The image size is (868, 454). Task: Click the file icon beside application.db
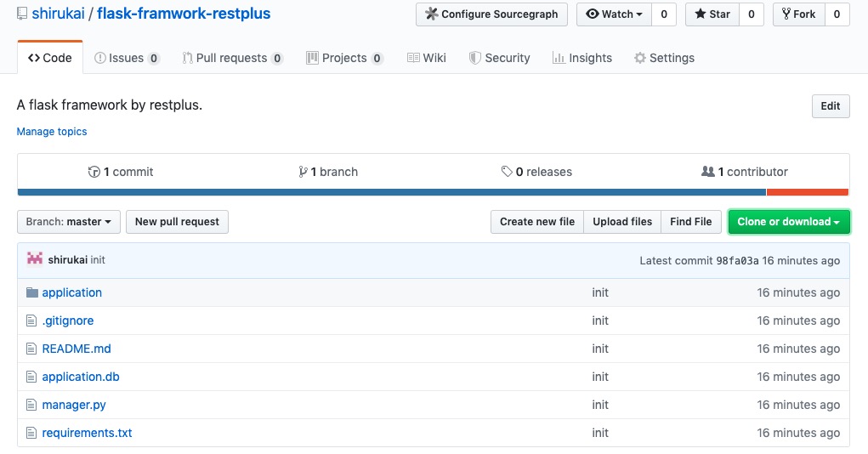click(31, 377)
